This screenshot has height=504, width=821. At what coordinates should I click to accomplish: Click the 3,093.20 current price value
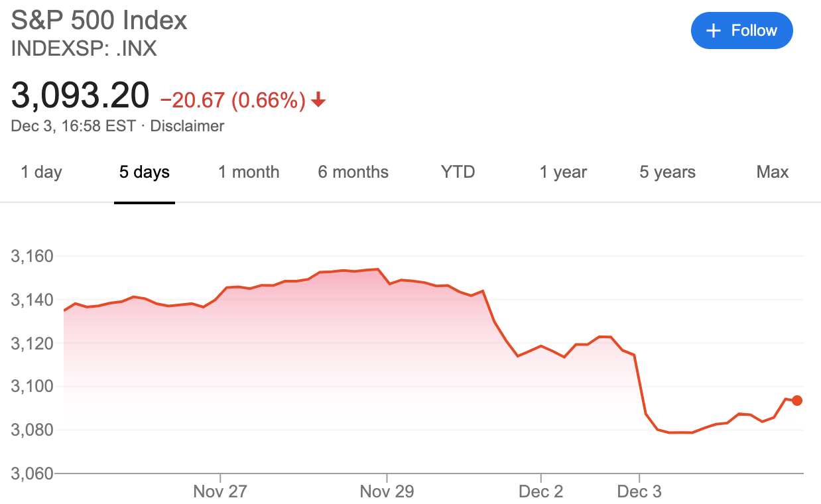coord(80,95)
